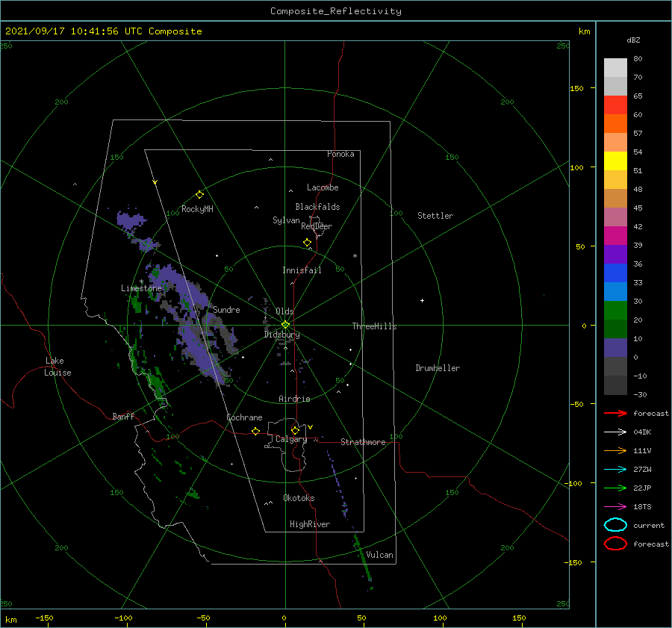Select the bright yellow 54-51 dBZ swatch
Image resolution: width=672 pixels, height=628 pixels.
(x=615, y=161)
